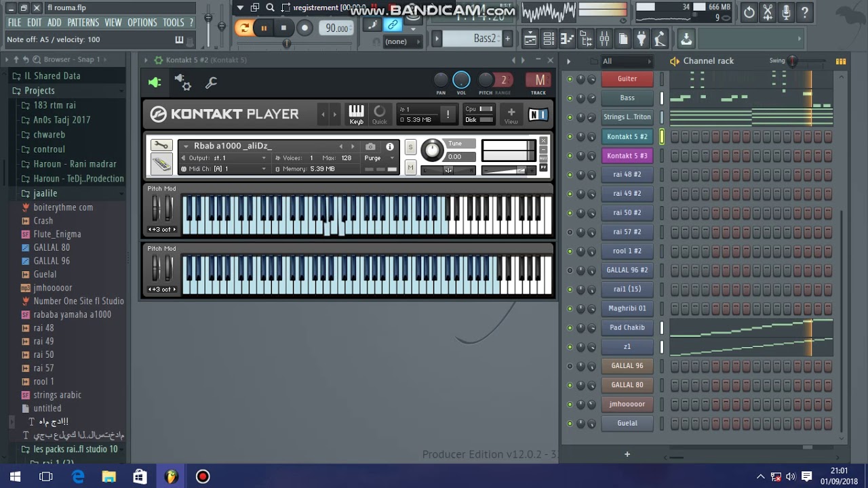Mute the Pad Chakib channel
The image size is (868, 488).
[x=570, y=328]
